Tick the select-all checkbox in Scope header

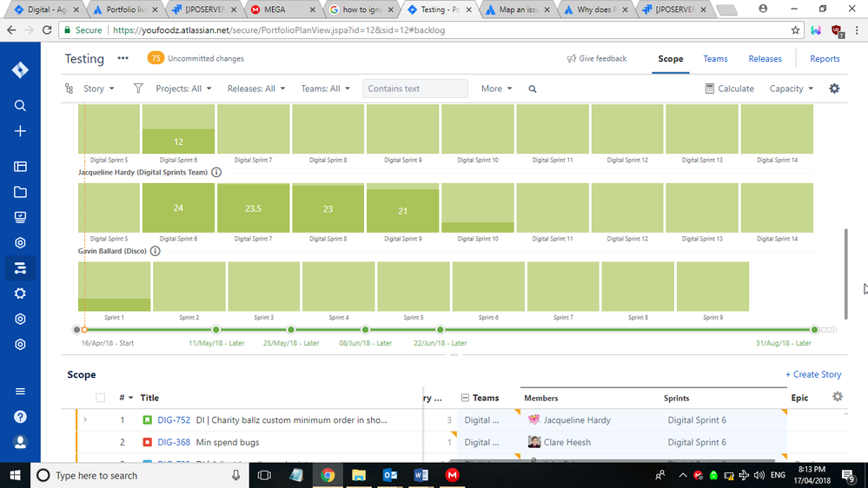(100, 398)
